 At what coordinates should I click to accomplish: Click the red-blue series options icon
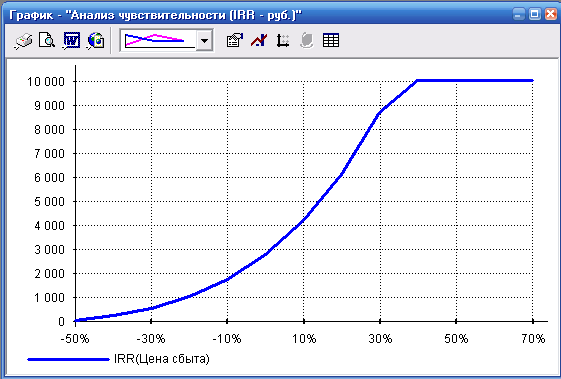click(259, 40)
